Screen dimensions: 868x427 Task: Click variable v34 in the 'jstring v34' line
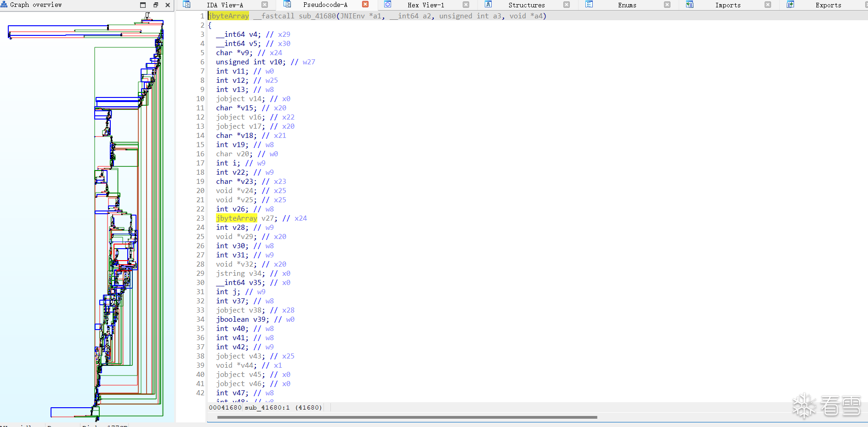coord(255,273)
